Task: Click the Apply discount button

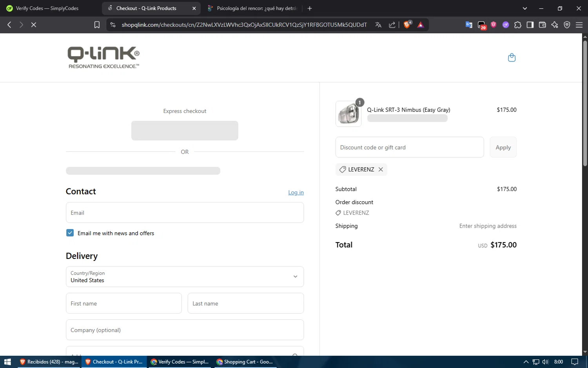Action: [503, 147]
